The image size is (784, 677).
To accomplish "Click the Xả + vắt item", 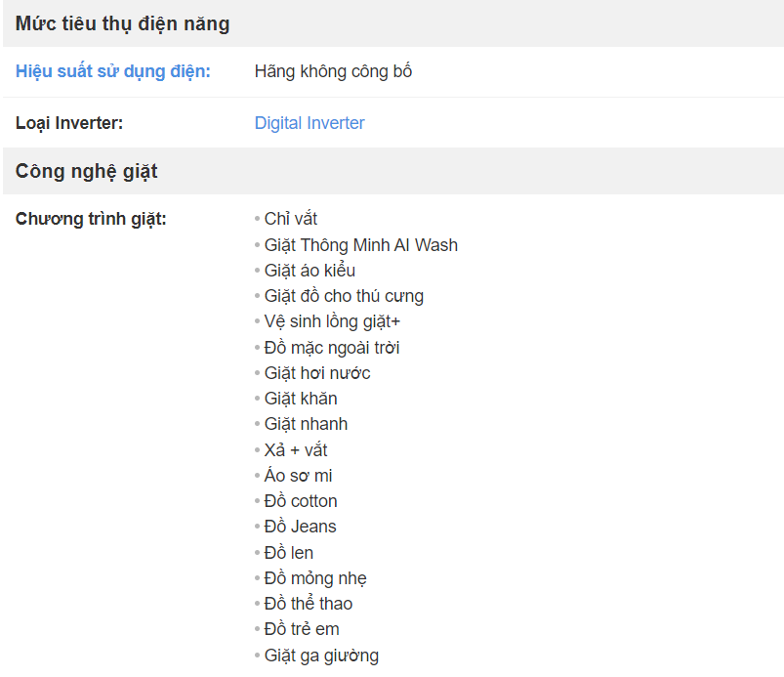I will (296, 450).
